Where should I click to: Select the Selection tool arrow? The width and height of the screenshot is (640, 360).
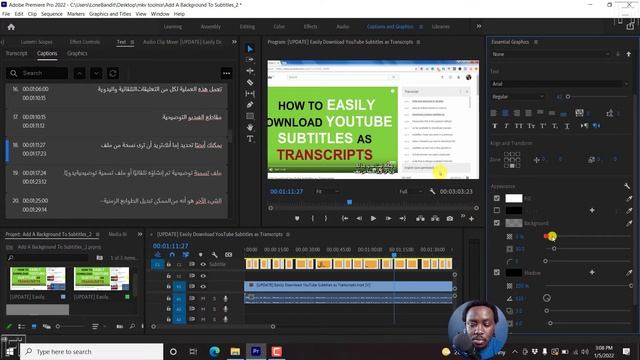(250, 49)
